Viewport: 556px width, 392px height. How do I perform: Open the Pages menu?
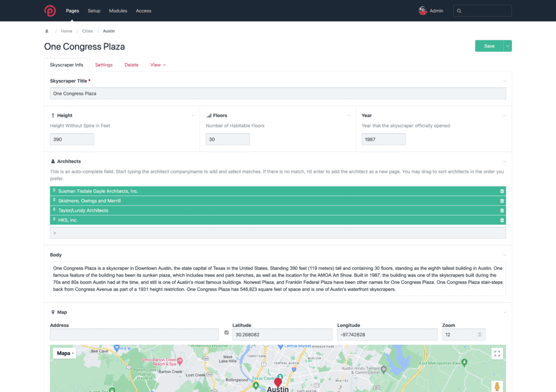click(72, 11)
